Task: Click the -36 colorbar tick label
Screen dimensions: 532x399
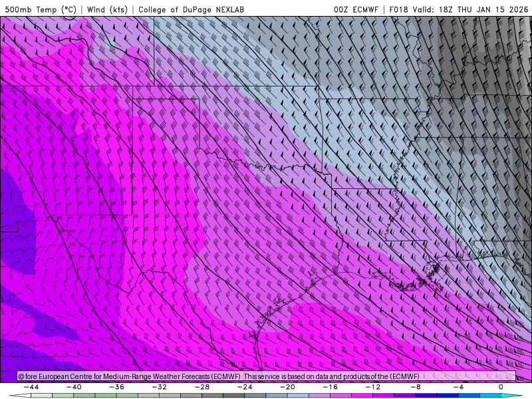Action: coord(116,387)
